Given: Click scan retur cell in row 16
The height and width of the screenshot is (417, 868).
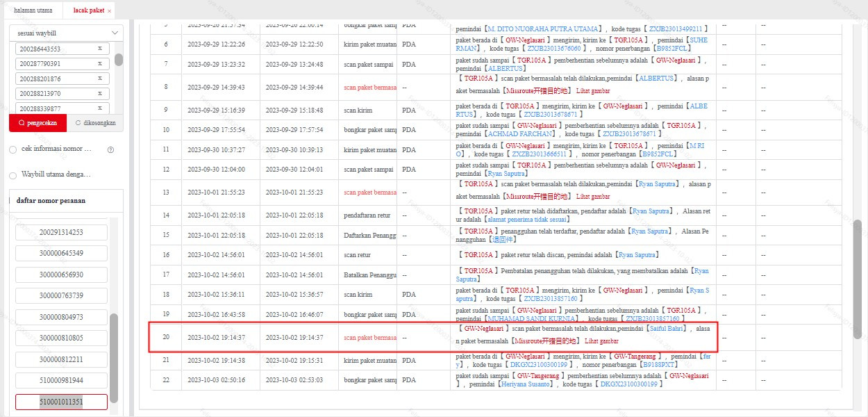Looking at the screenshot, I should click(x=367, y=255).
